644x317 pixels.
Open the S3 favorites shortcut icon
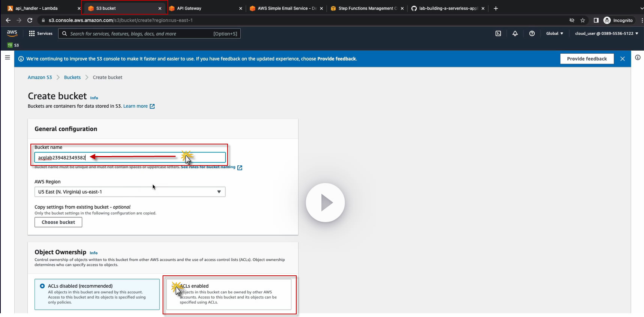tap(10, 45)
